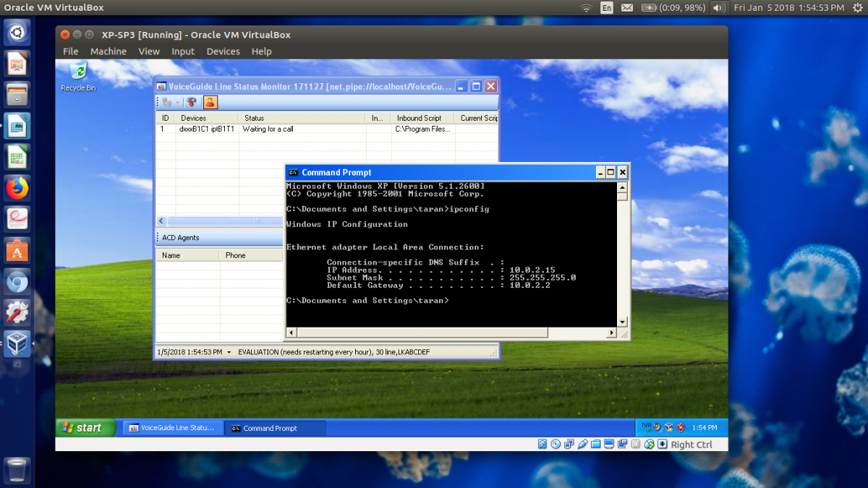Viewport: 868px width, 488px height.
Task: Launch LibreOffice Impress from Ubuntu dock
Action: click(17, 64)
